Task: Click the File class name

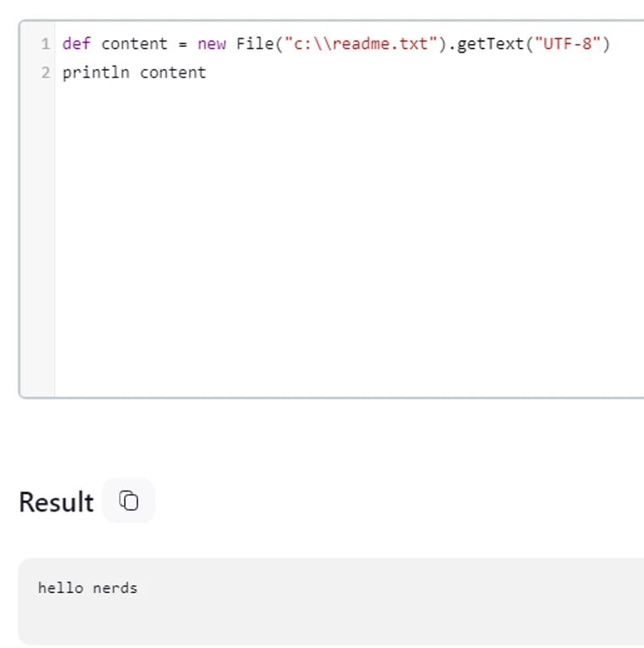Action: coord(255,44)
